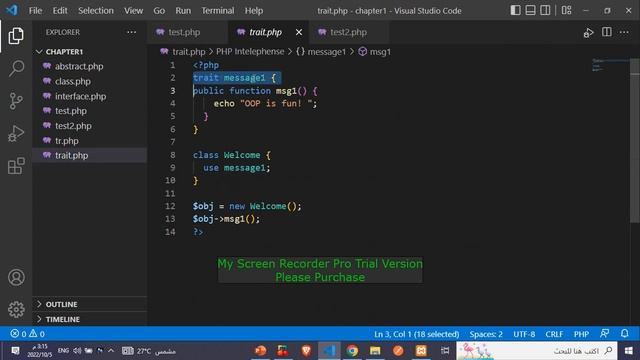Open Brave browser from the taskbar

pos(306,351)
